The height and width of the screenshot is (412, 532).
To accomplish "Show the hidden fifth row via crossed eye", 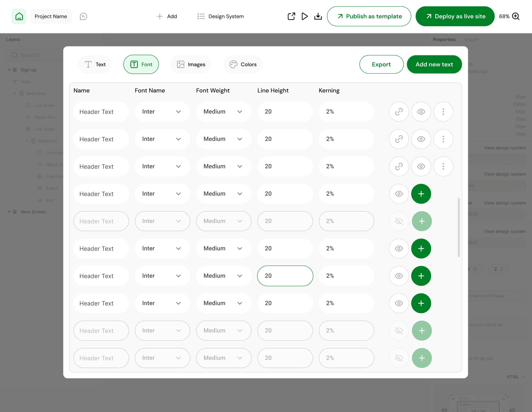I will point(399,221).
